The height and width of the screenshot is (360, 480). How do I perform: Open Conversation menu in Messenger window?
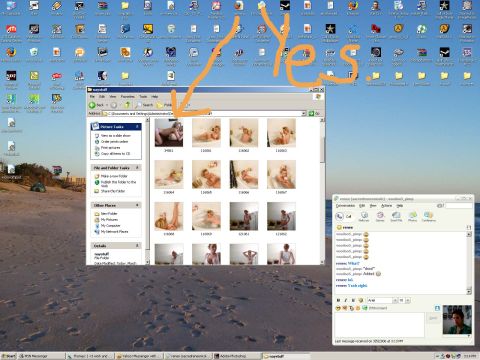pyautogui.click(x=345, y=206)
